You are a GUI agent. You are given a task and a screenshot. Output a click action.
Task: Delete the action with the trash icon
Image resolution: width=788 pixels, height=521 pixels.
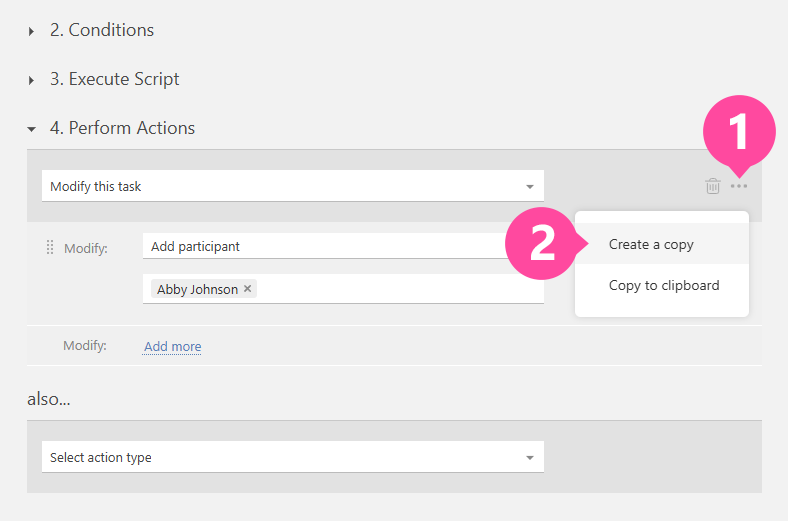click(712, 186)
